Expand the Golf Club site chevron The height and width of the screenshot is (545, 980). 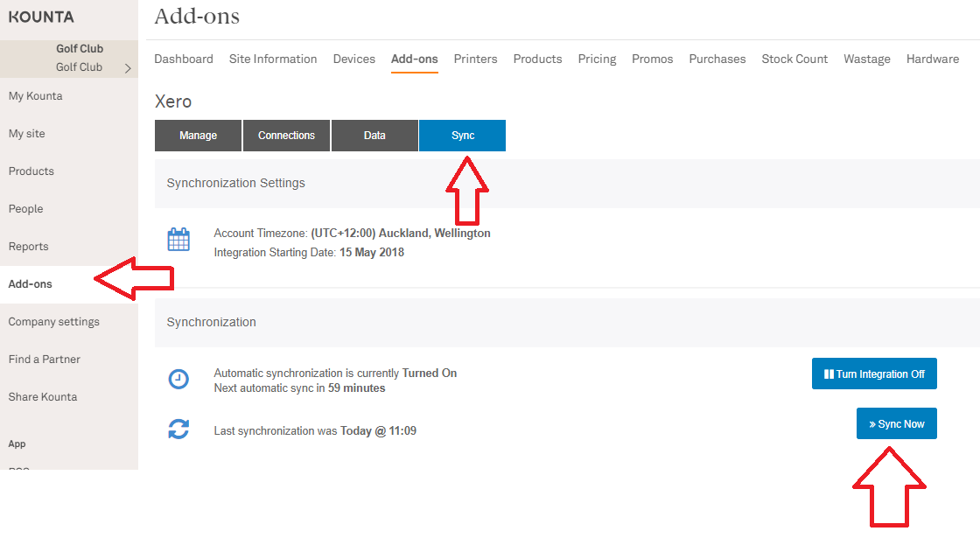pos(128,68)
